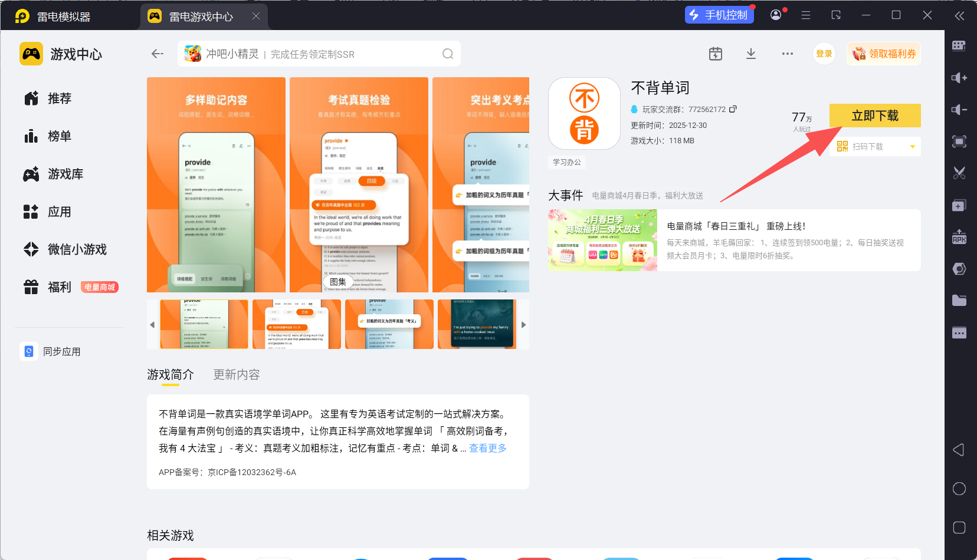Switch to the 更新内容 tab
977x560 pixels.
pos(236,375)
